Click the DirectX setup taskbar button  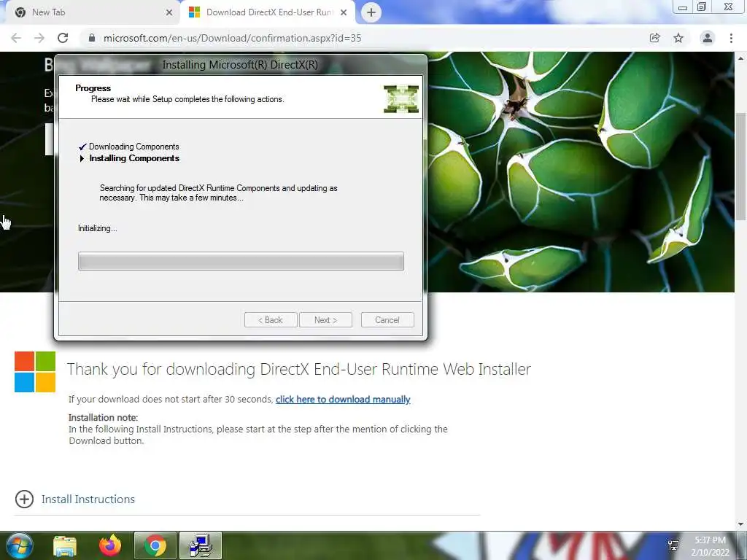[201, 545]
